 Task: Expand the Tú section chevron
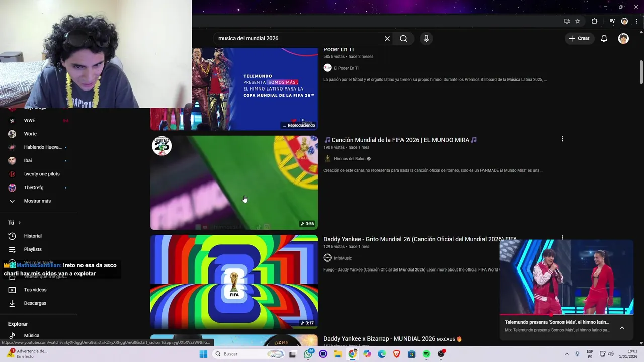coord(20,223)
